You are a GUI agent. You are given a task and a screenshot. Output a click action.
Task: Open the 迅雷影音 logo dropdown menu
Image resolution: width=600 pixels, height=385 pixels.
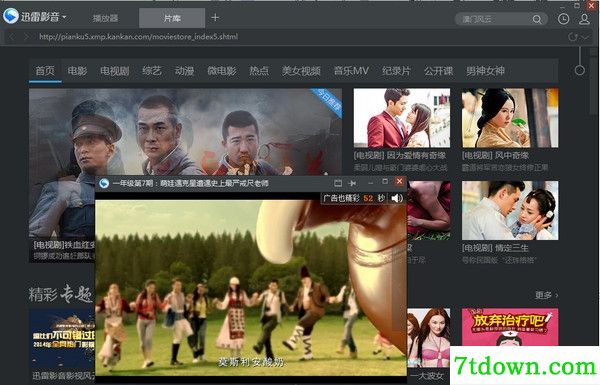[x=34, y=17]
